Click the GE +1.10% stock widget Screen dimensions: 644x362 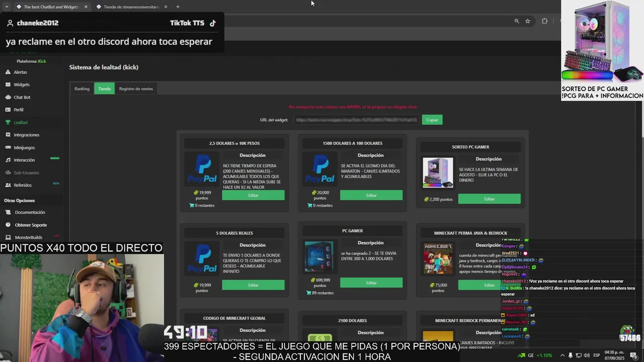[x=535, y=355]
